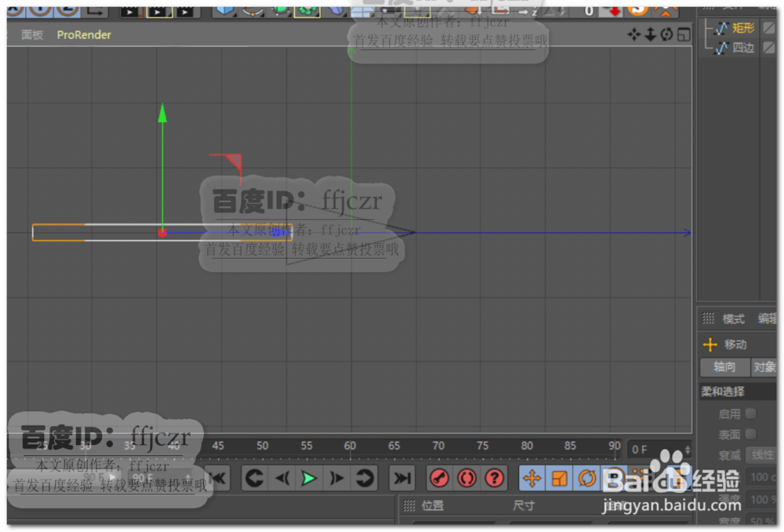This screenshot has width=784, height=532.
Task: Click the coordinates panel grip icon
Action: [x=409, y=506]
